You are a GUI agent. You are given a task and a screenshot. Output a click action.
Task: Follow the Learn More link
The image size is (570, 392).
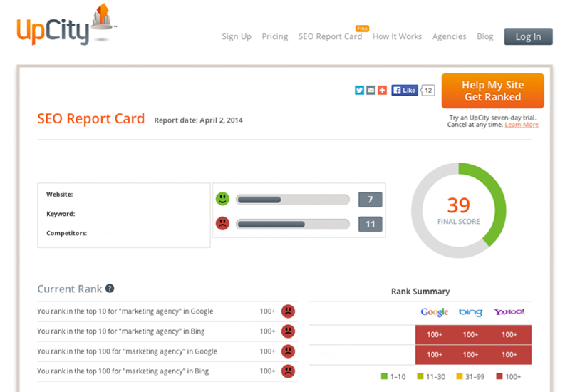pos(522,125)
